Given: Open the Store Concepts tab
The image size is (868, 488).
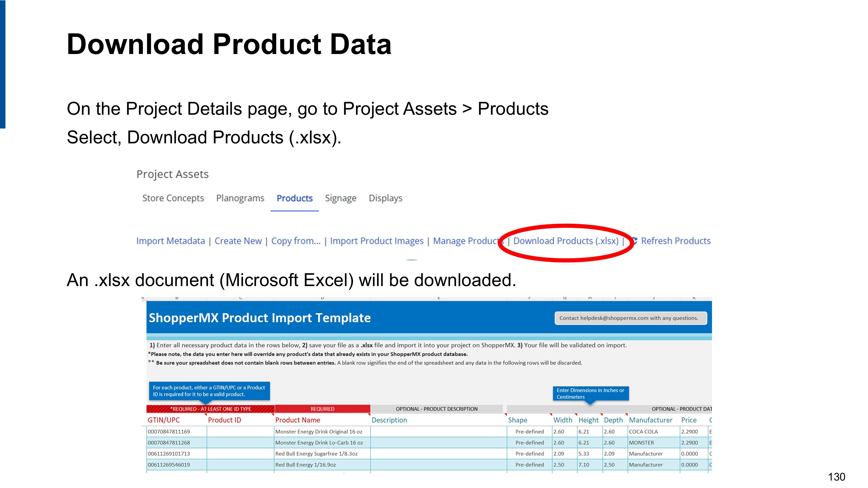Looking at the screenshot, I should (x=173, y=198).
